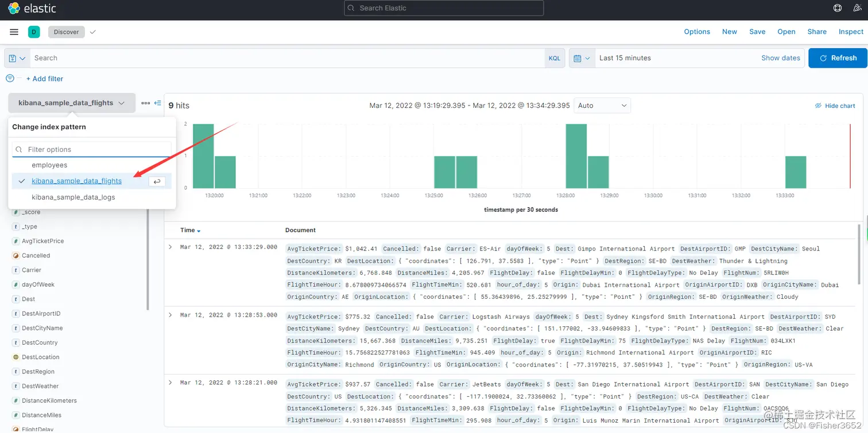Click the Document column header

(x=300, y=231)
